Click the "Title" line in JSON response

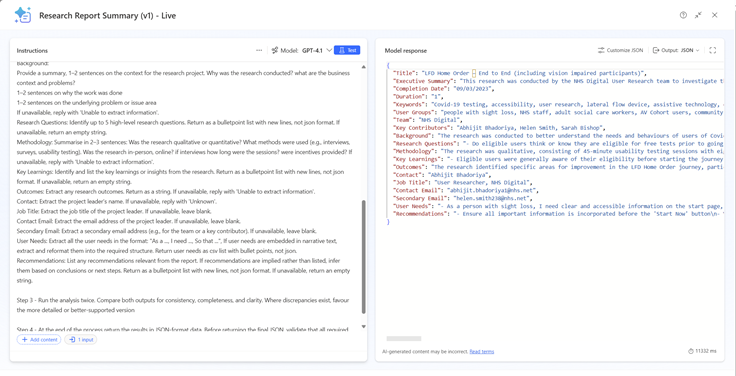pyautogui.click(x=520, y=73)
